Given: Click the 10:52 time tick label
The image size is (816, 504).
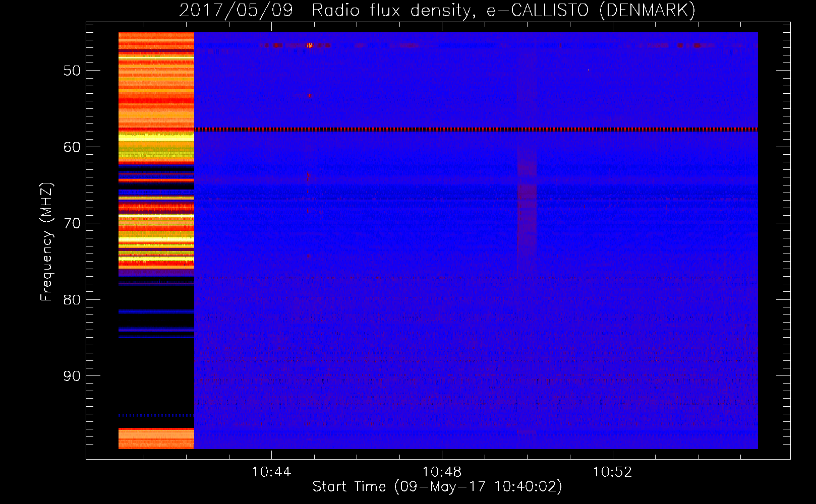Looking at the screenshot, I should [x=612, y=472].
